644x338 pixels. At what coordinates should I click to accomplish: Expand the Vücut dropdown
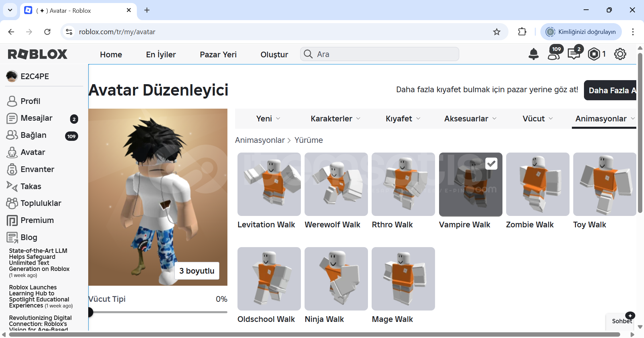tap(538, 119)
